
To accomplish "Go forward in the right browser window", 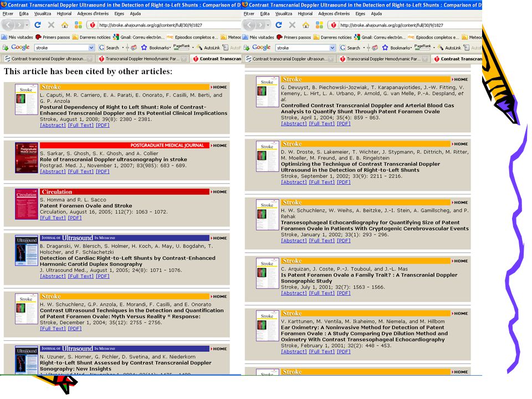I will 260,25.
